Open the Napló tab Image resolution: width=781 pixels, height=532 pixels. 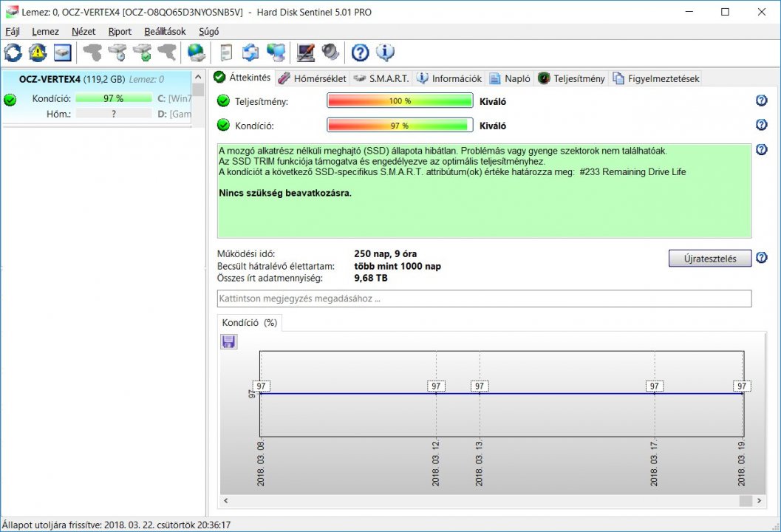(510, 78)
